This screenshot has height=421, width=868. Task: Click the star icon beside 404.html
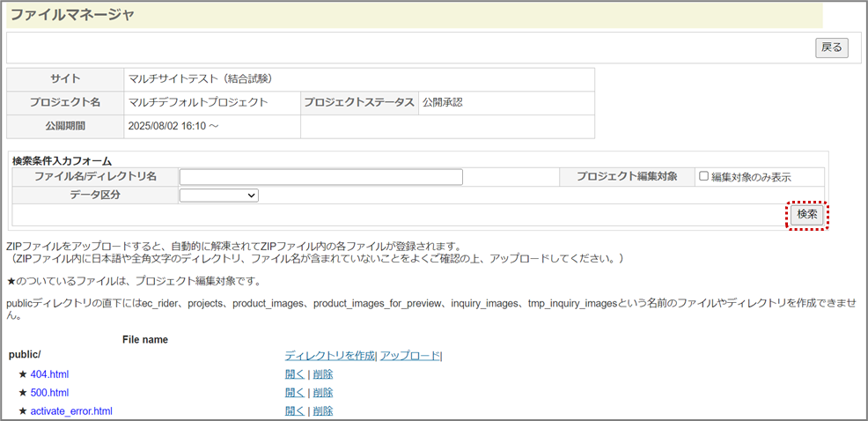coord(23,374)
